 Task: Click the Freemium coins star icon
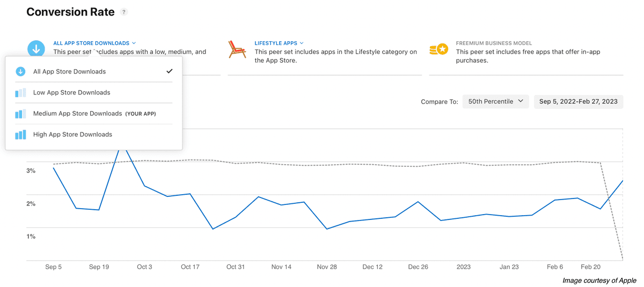point(438,49)
